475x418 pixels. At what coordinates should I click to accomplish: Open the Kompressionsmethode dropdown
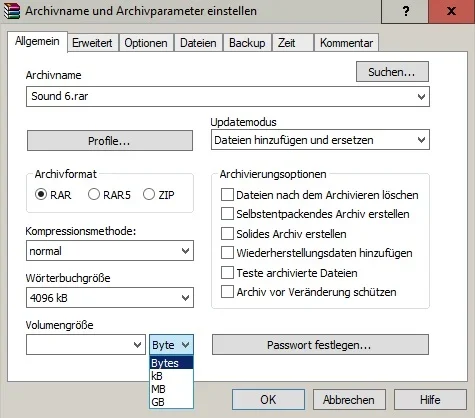[110, 251]
